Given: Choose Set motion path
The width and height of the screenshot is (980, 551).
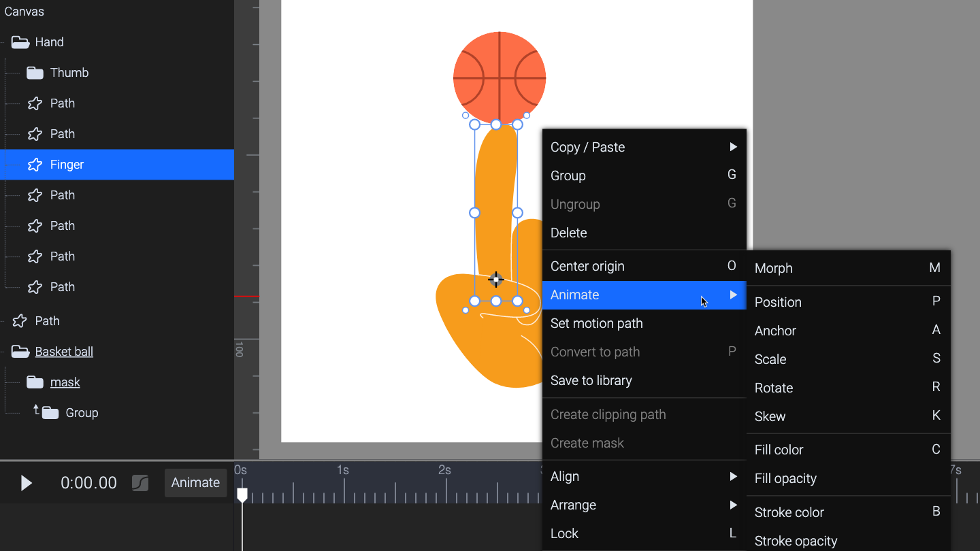Looking at the screenshot, I should 644,323.
